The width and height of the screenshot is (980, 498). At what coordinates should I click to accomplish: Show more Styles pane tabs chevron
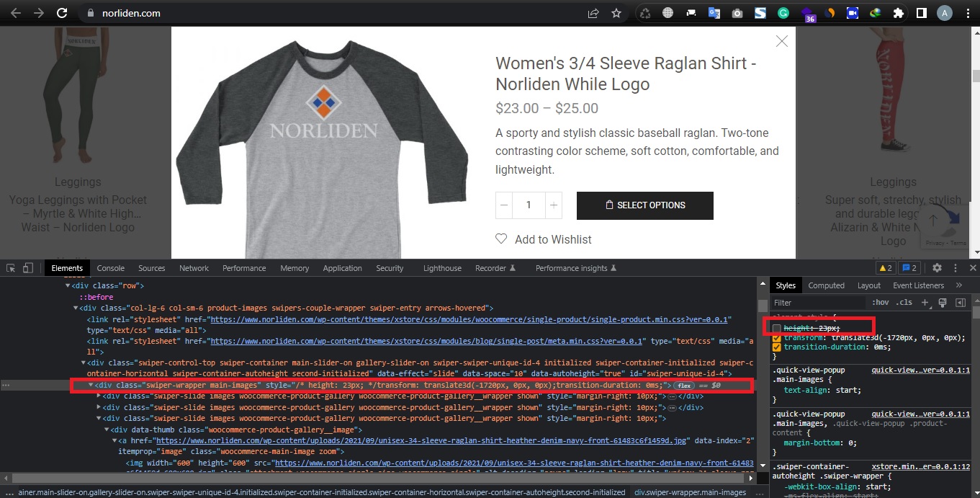(959, 285)
